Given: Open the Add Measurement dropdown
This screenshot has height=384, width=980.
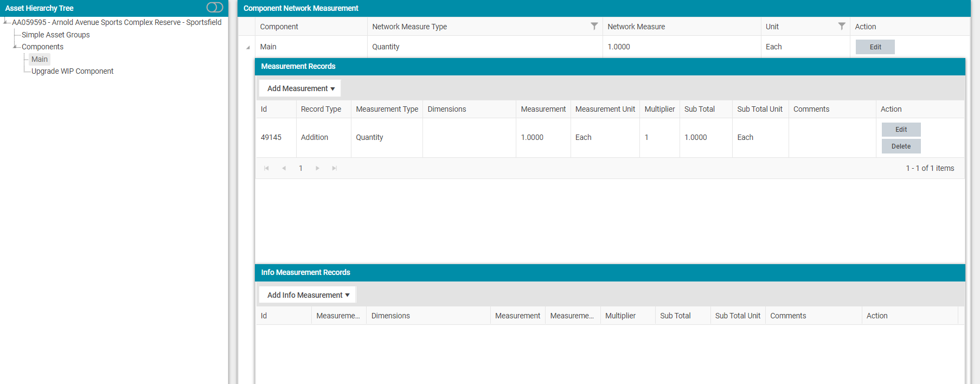Looking at the screenshot, I should [x=300, y=88].
